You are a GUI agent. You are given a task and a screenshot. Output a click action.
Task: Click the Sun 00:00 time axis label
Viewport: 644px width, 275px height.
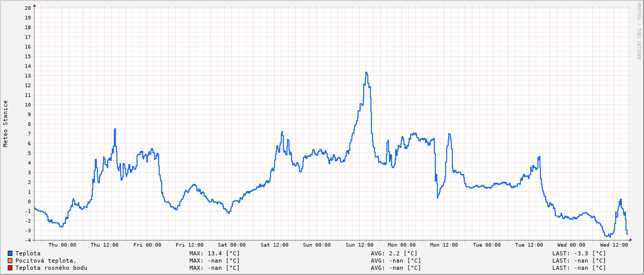pos(316,245)
